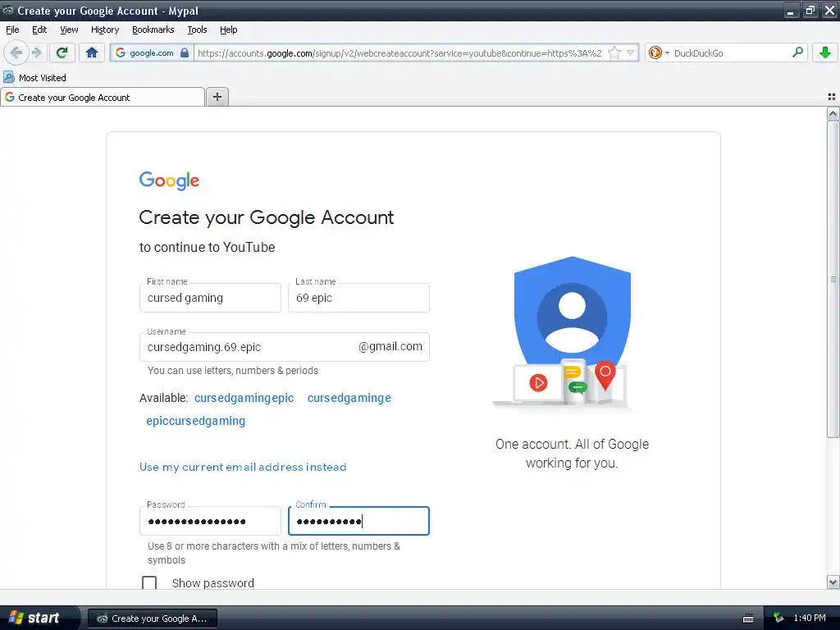Open the Help menu
This screenshot has width=840, height=630.
228,30
